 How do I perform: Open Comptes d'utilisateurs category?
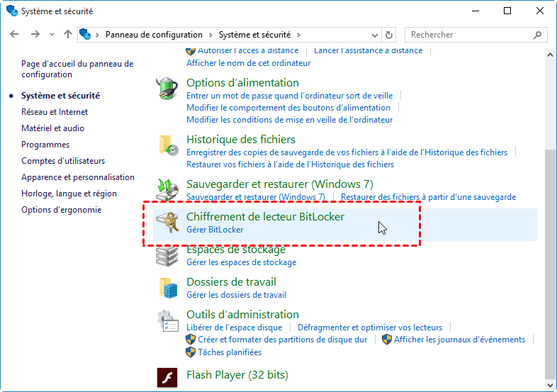pyautogui.click(x=63, y=161)
